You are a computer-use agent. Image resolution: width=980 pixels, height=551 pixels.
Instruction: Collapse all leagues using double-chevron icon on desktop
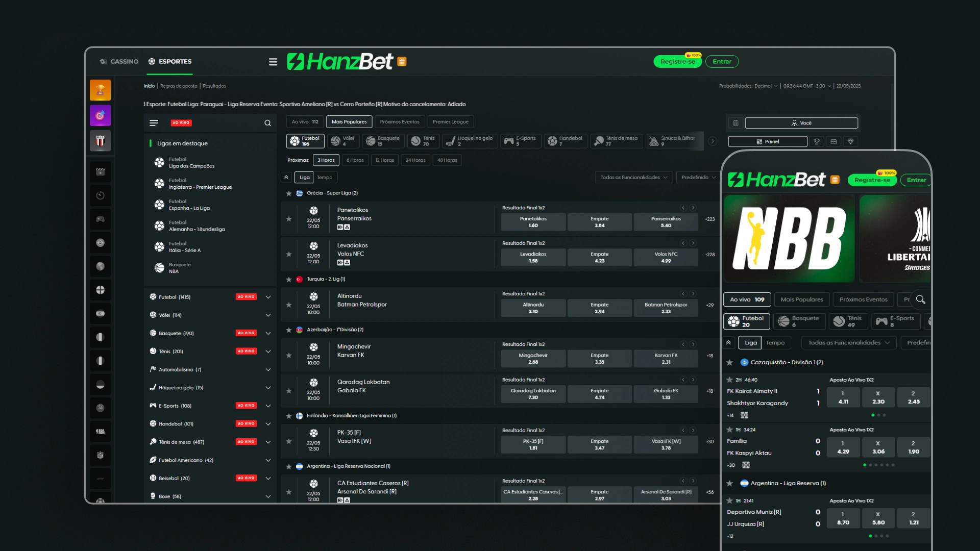[x=286, y=178]
